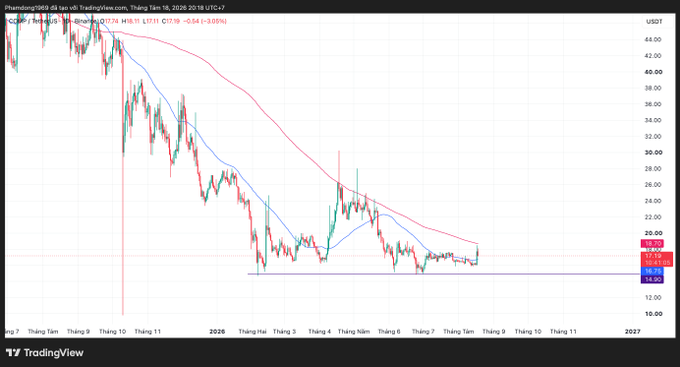Image resolution: width=680 pixels, height=367 pixels.
Task: Click the Tháng 3 label on time axis
Action: pos(284,331)
